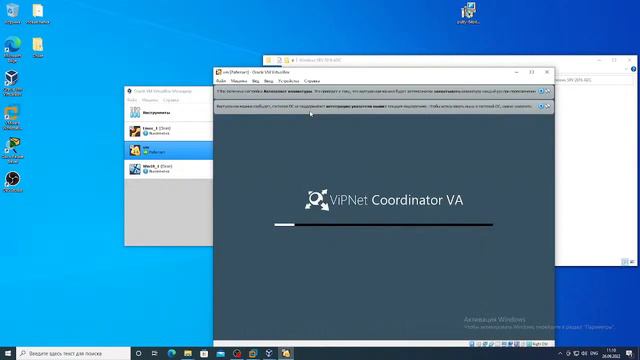Open Cortana from the taskbar

tap(138, 353)
